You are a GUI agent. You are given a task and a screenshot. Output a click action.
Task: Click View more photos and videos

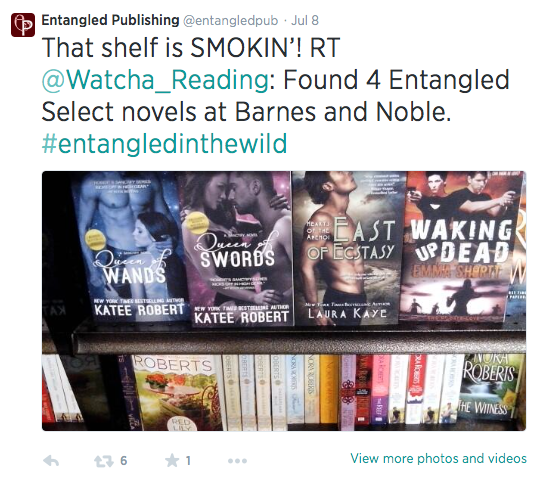(x=438, y=459)
